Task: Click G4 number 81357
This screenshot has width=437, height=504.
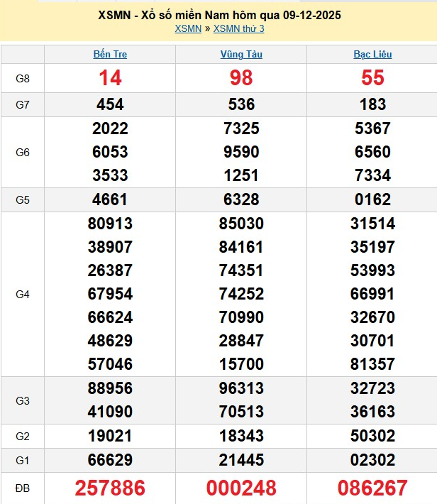Action: pos(372,364)
